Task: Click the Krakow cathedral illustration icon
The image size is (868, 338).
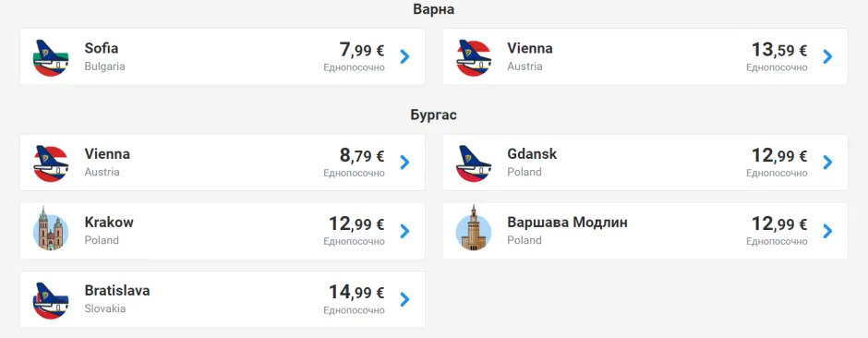Action: tap(51, 229)
